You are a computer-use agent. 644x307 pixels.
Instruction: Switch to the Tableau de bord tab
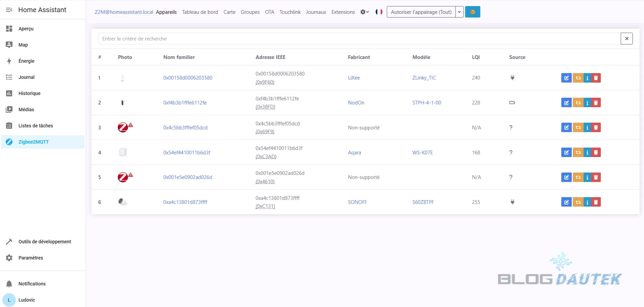coord(200,12)
